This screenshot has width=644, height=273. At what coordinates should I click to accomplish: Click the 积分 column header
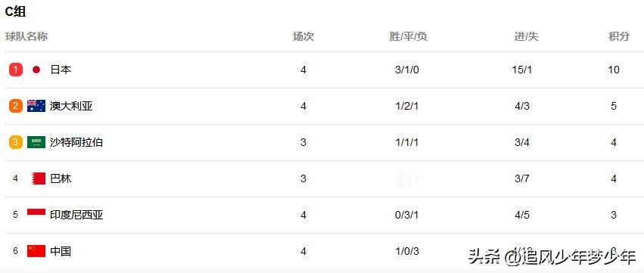pos(619,36)
